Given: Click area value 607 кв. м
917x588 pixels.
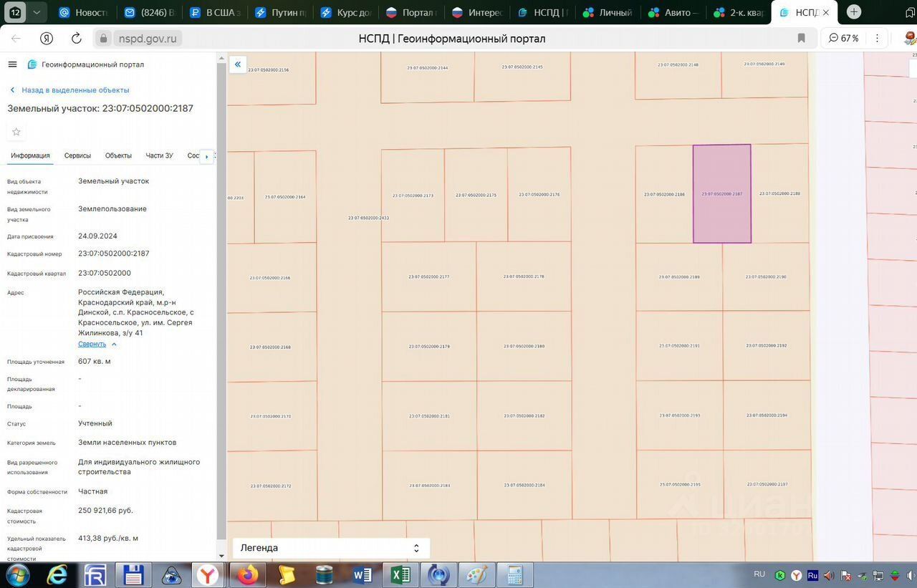Looking at the screenshot, I should [95, 362].
